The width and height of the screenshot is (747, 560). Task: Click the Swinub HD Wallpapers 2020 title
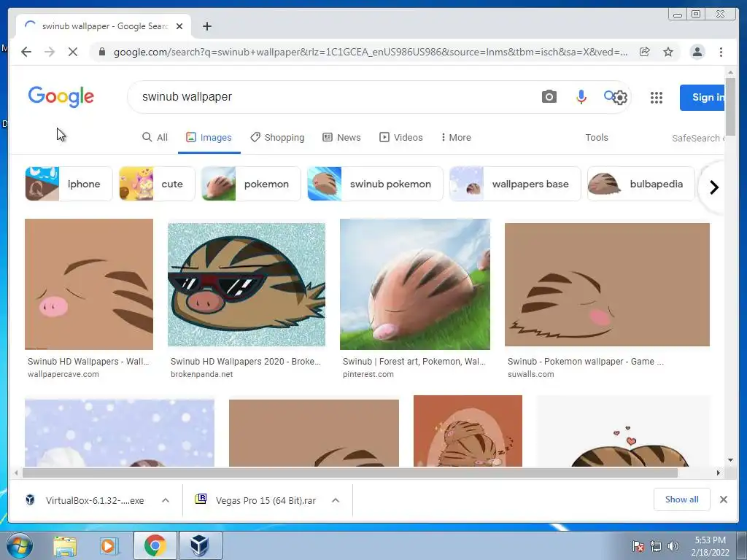(245, 362)
